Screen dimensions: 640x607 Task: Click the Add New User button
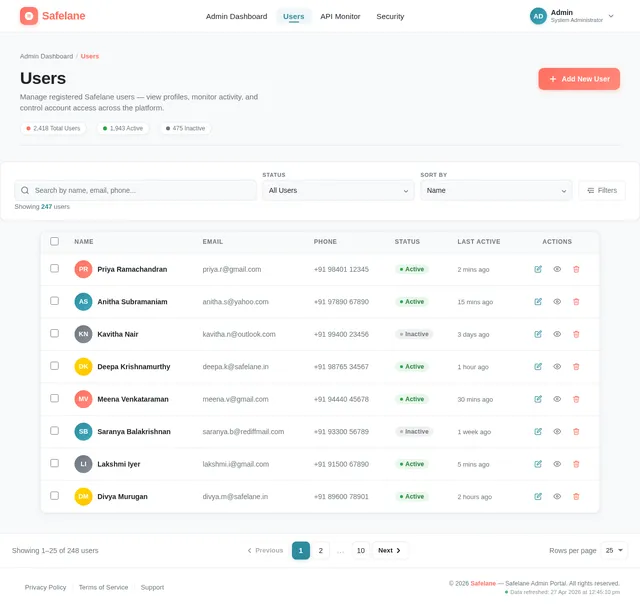point(579,79)
